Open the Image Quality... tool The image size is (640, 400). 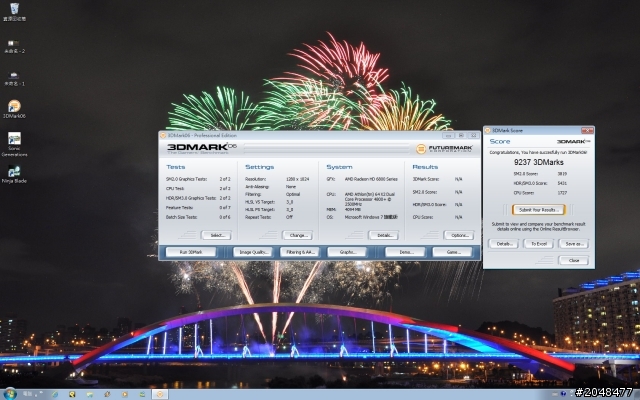click(x=253, y=252)
